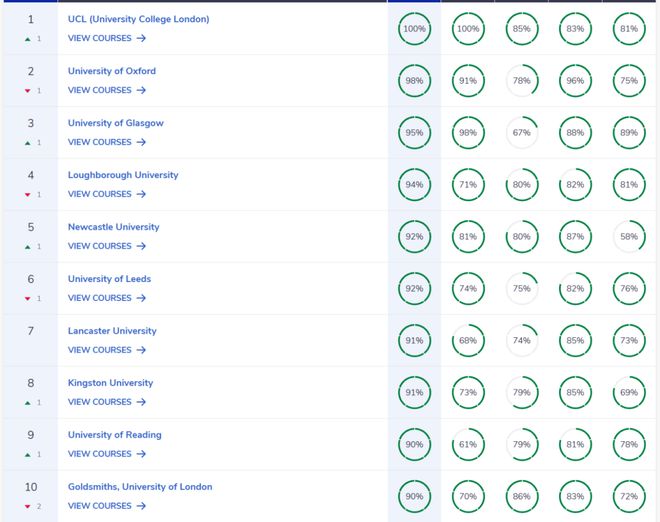
Task: Click Reading's 90% score circle
Action: click(x=415, y=445)
